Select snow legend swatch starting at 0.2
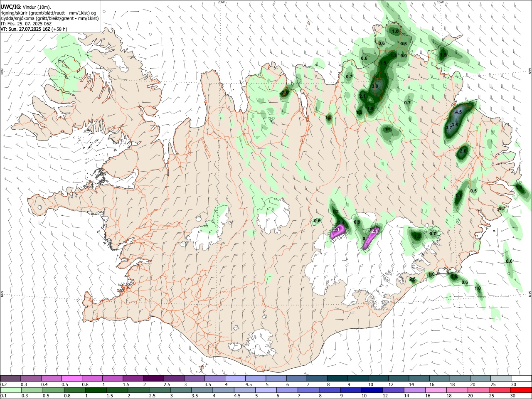Viewport: 532px width, 399px height. 10,378
